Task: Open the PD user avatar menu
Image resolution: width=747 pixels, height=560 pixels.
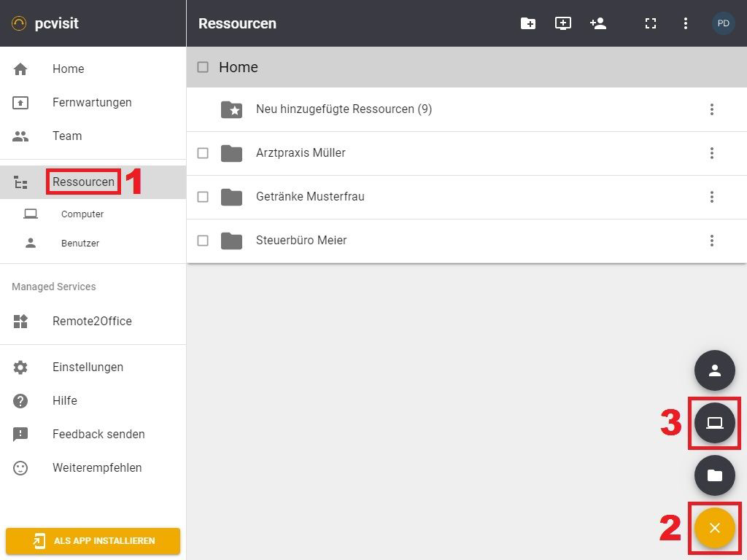Action: click(723, 23)
